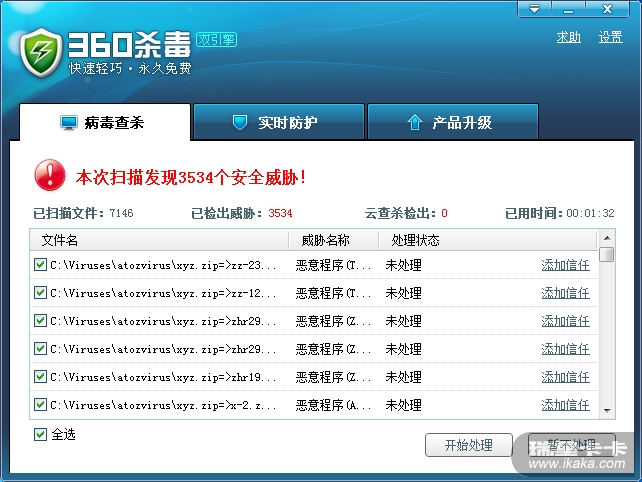Click the 已扫描文件 value 7146
The height and width of the screenshot is (482, 642).
121,213
